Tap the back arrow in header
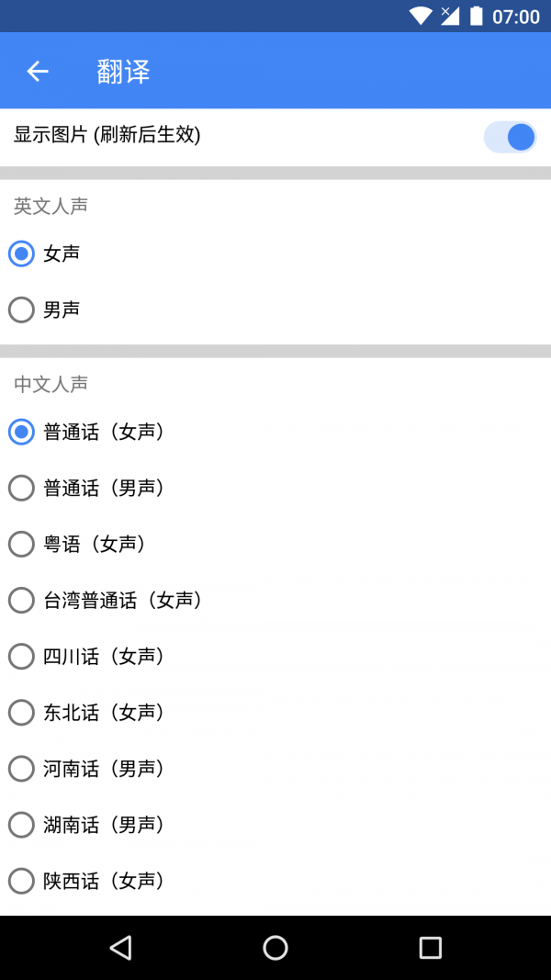Screen dimensions: 551x980 point(38,72)
